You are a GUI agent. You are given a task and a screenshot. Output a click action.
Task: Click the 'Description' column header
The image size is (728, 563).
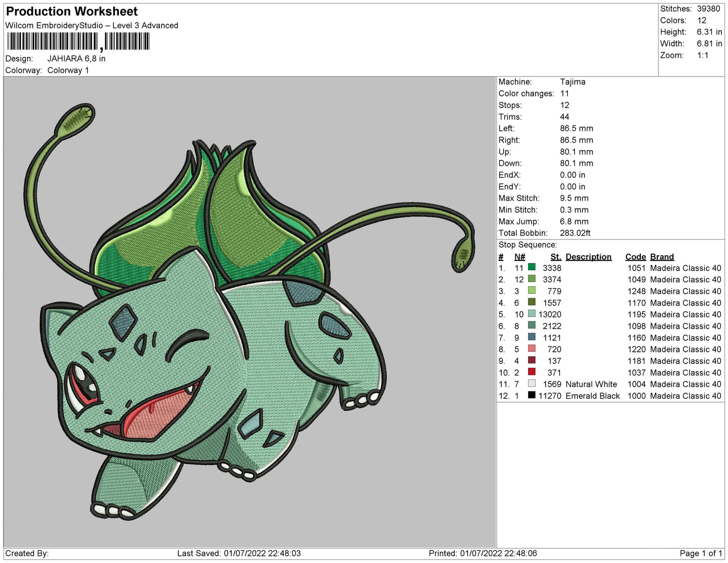pyautogui.click(x=588, y=257)
